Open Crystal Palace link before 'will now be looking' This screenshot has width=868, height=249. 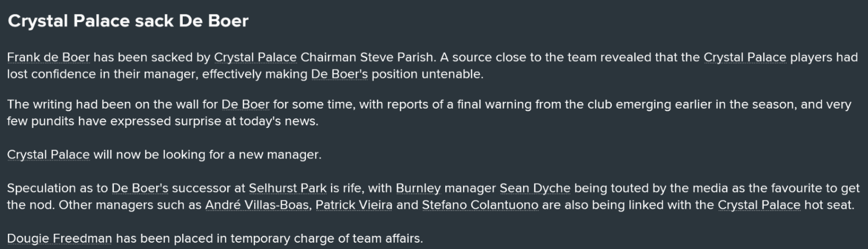[x=48, y=155]
